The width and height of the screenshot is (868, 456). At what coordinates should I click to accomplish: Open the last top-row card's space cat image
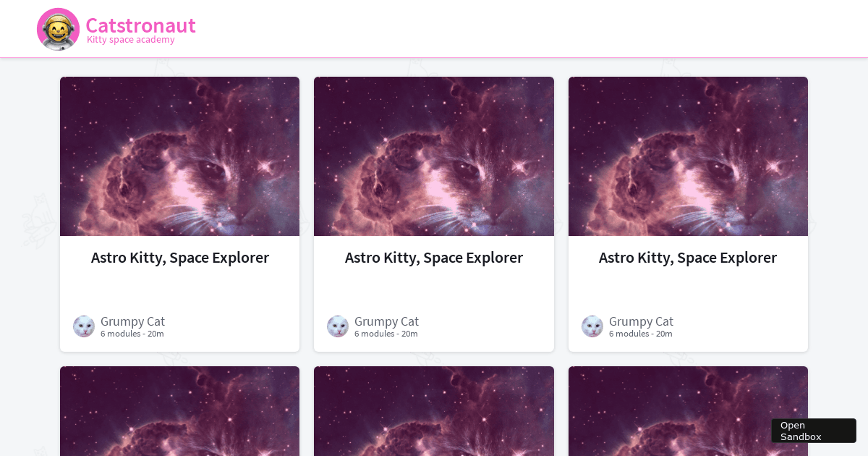point(688,156)
